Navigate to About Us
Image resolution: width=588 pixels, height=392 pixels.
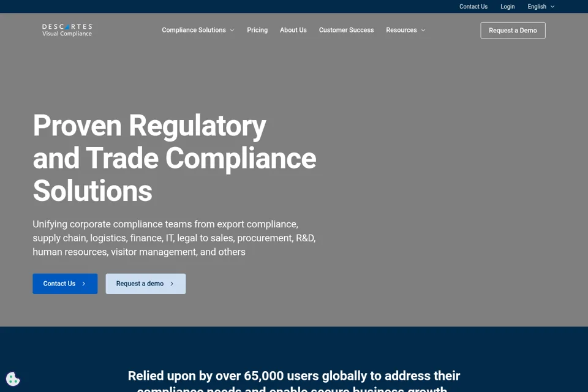[x=293, y=30]
